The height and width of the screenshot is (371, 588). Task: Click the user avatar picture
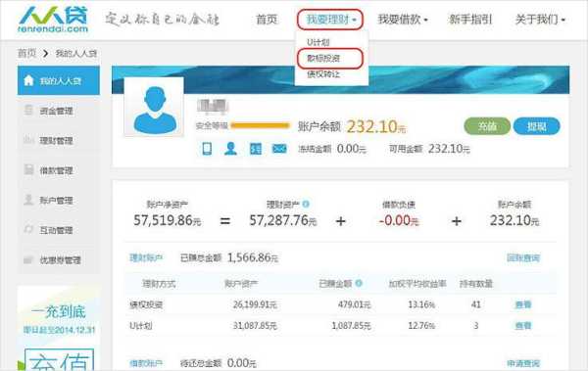click(154, 107)
